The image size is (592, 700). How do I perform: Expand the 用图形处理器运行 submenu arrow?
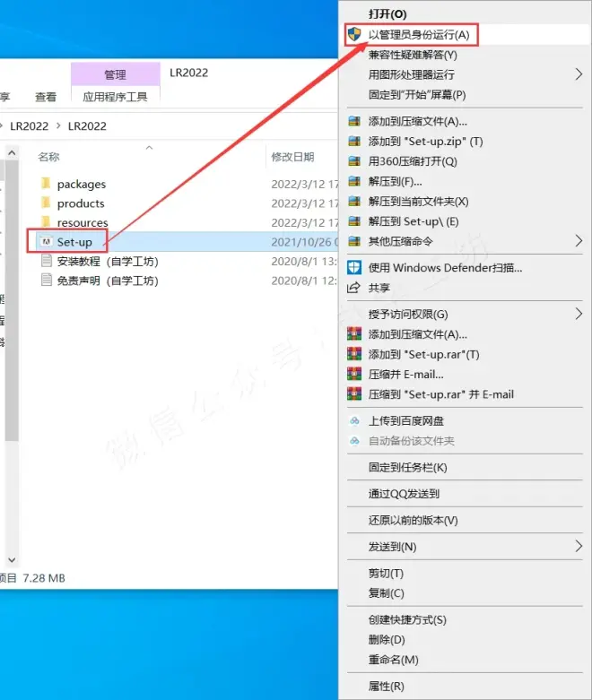click(579, 74)
